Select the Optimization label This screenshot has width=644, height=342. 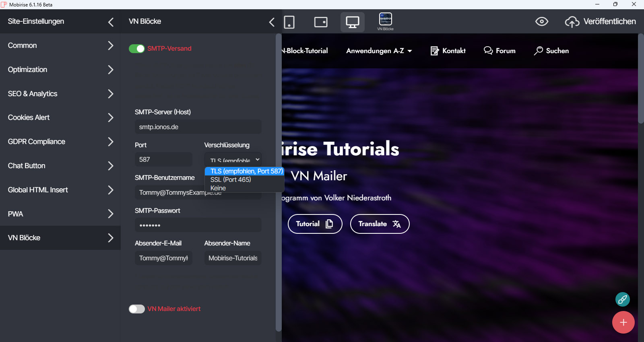[27, 70]
